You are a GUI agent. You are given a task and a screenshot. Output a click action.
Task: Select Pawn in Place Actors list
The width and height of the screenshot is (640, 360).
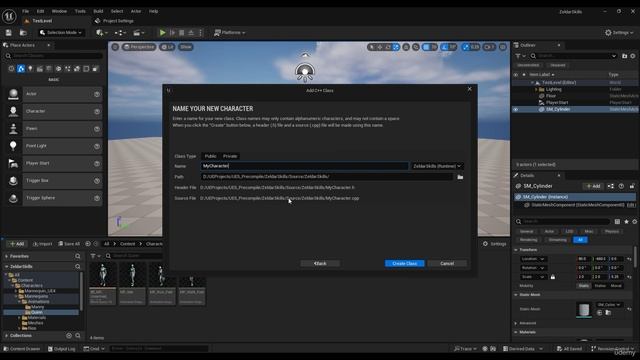click(54, 129)
